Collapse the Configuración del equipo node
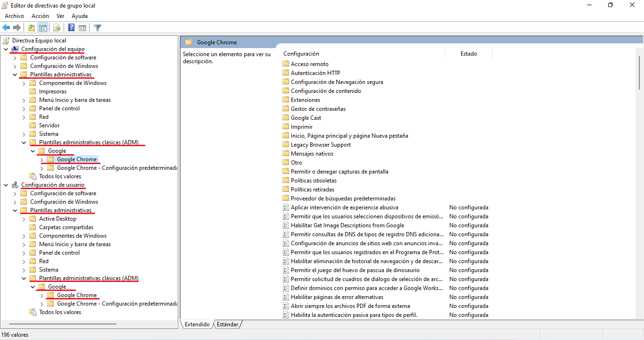Viewport: 644px width, 340px height. tap(6, 49)
